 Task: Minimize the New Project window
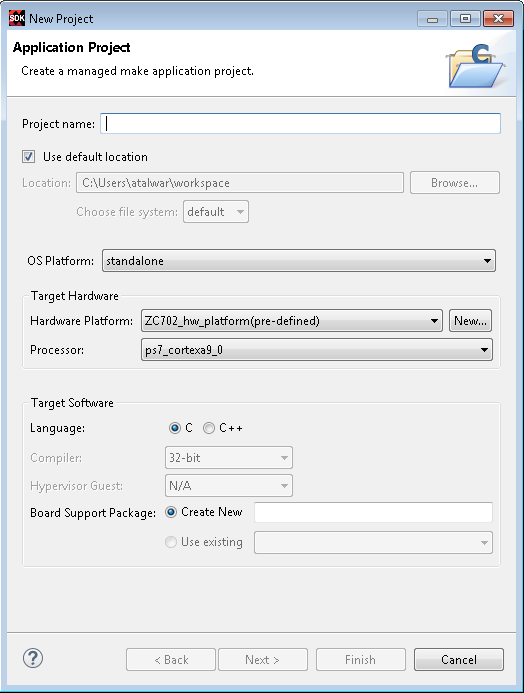click(x=433, y=19)
